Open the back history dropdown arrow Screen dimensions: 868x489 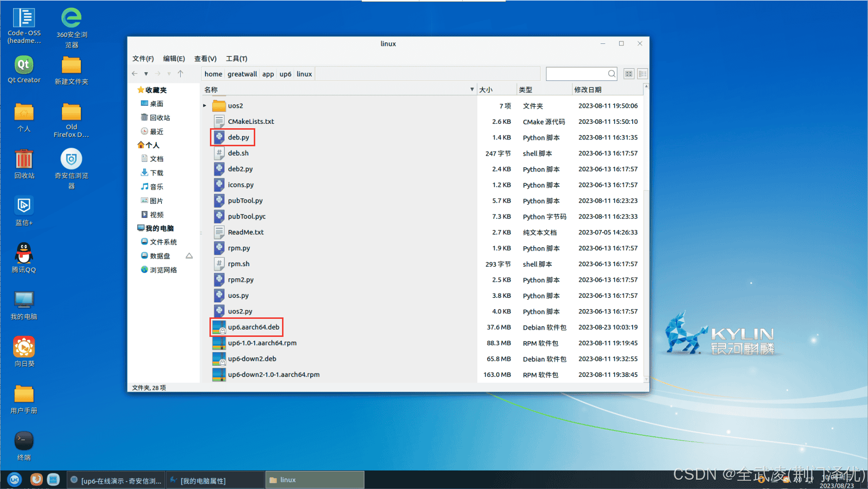pyautogui.click(x=146, y=74)
